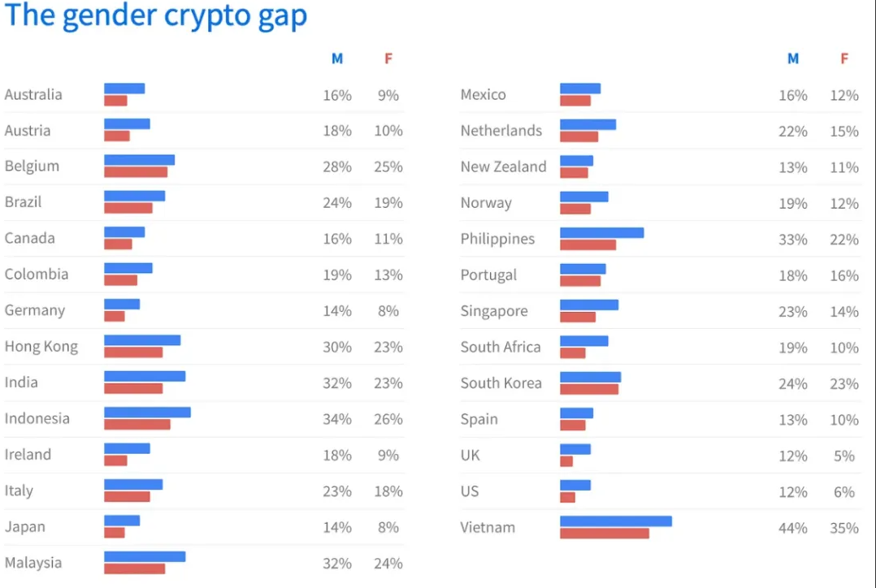Click Belgium's red female bar
The width and height of the screenshot is (876, 588).
[135, 172]
